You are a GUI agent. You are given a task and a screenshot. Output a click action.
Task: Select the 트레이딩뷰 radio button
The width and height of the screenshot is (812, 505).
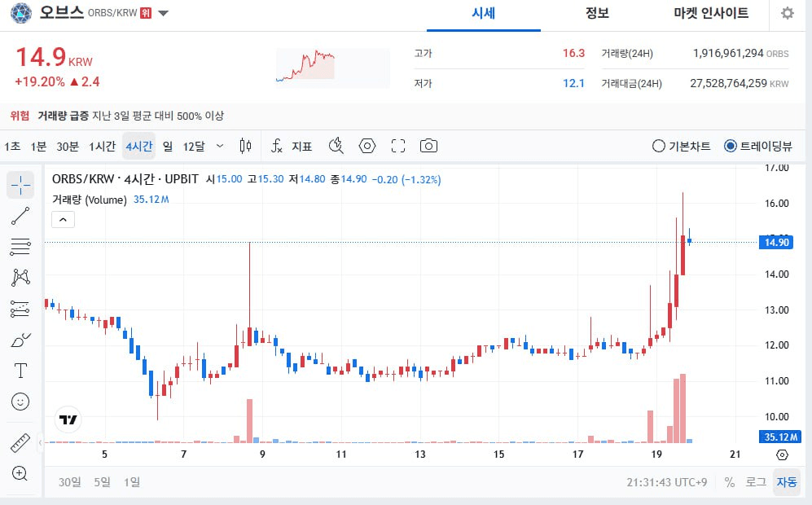(x=731, y=147)
